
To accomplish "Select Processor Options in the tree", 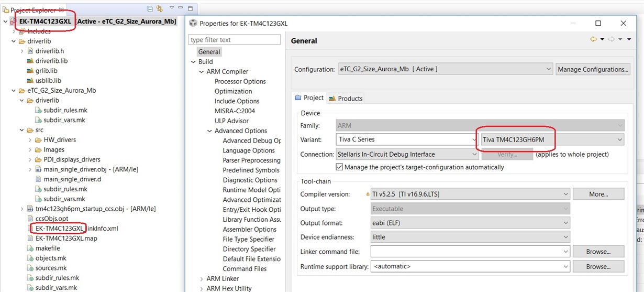I will click(x=240, y=82).
